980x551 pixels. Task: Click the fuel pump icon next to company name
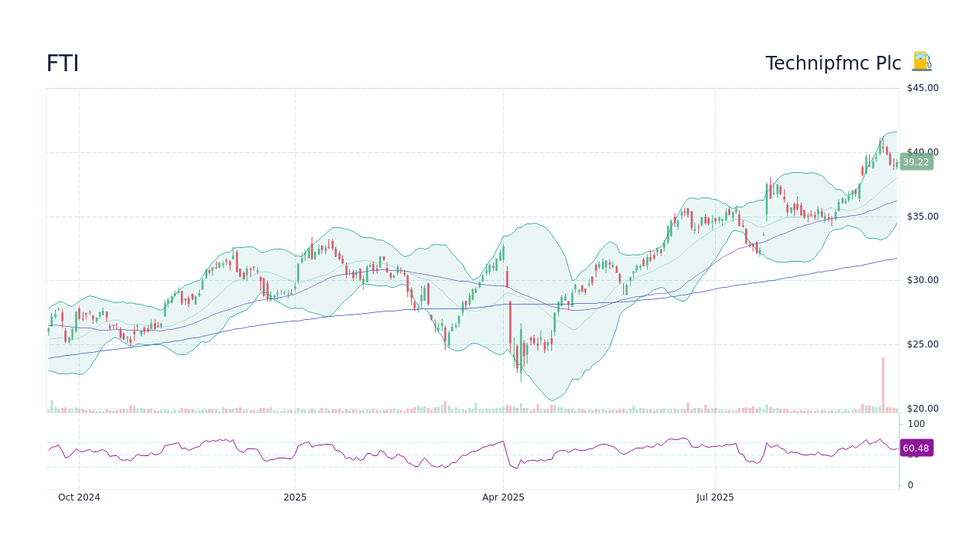tap(921, 62)
